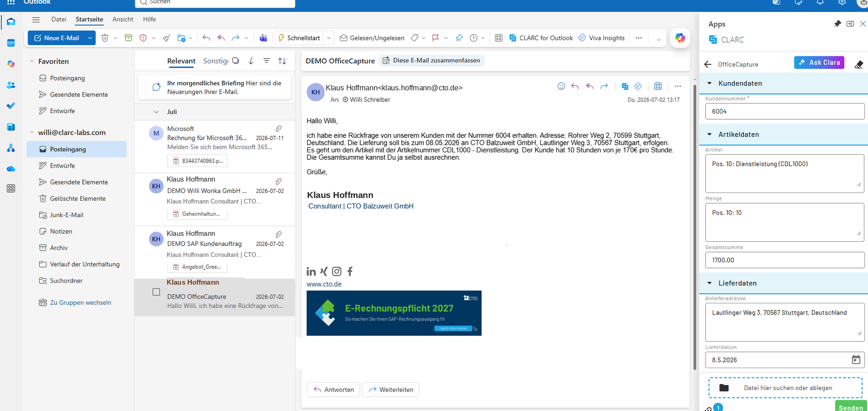Open the People app in the left rail
868x411 pixels.
click(11, 85)
